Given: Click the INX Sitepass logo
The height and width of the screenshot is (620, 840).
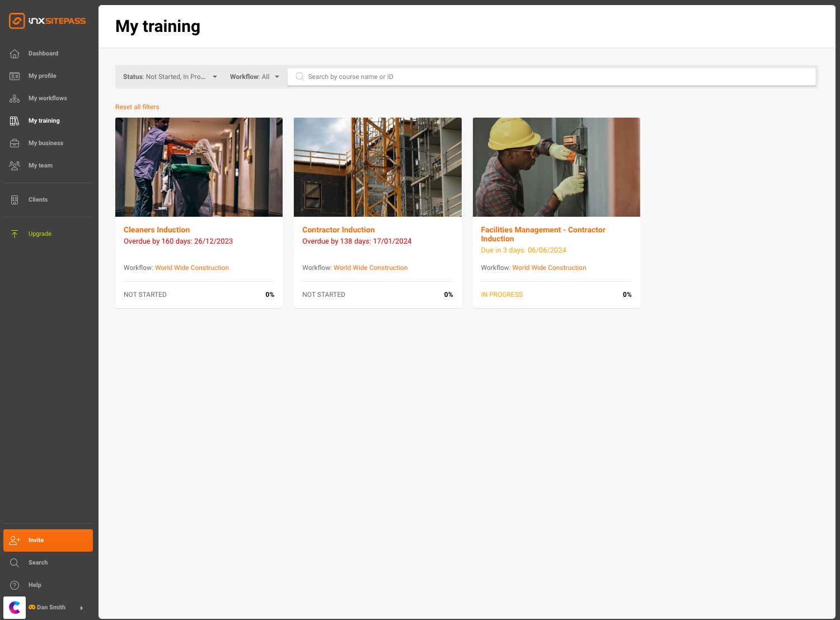Looking at the screenshot, I should tap(48, 21).
